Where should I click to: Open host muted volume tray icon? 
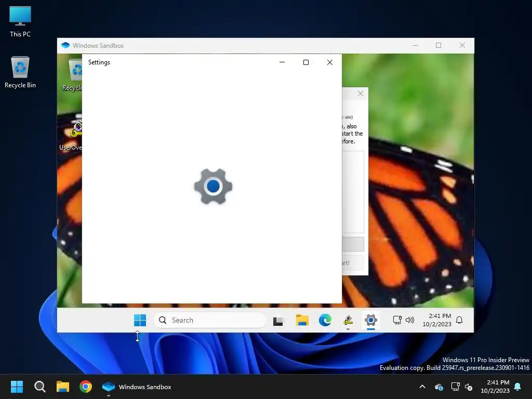pos(469,387)
